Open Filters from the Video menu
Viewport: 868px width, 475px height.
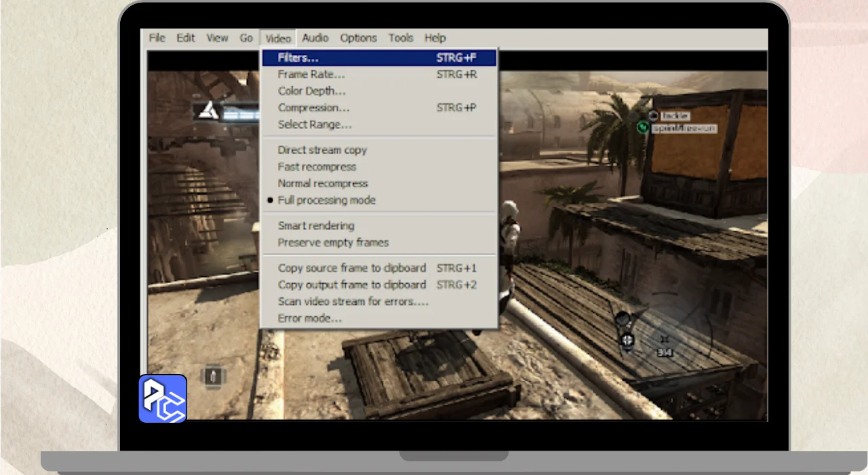[298, 58]
